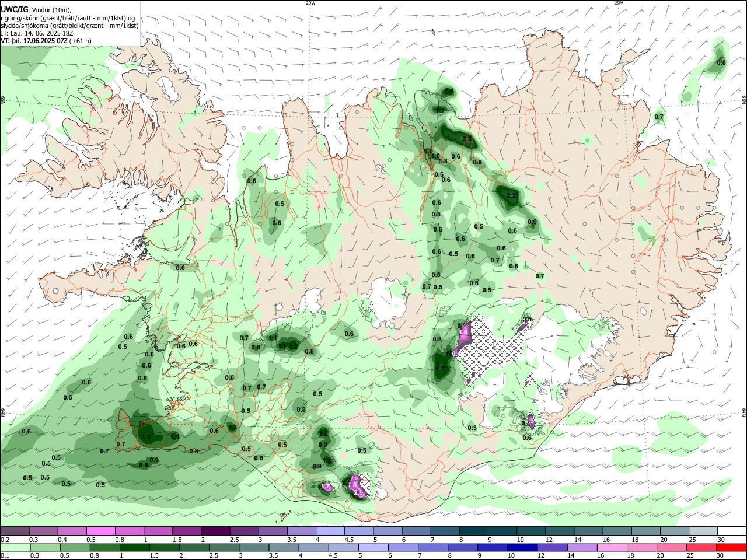Viewport: 747px width, 560px height.
Task: Click the bright pink 0.5–0.8 snow swatch in upper row
Action: click(100, 531)
